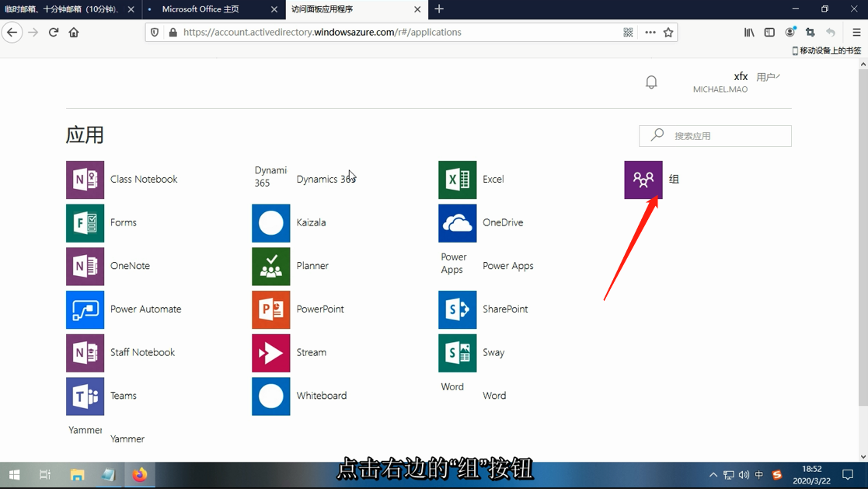Image resolution: width=868 pixels, height=489 pixels.
Task: Open the Sogou input method icon
Action: point(776,475)
